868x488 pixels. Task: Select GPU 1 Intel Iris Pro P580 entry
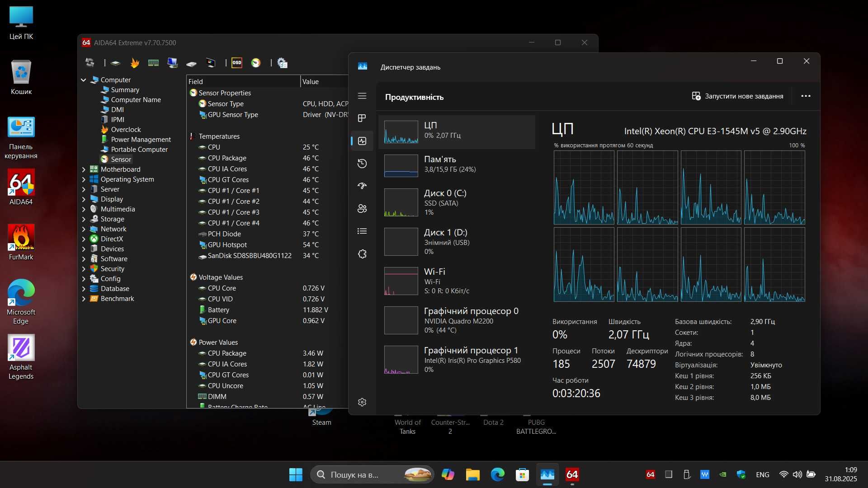pyautogui.click(x=457, y=360)
